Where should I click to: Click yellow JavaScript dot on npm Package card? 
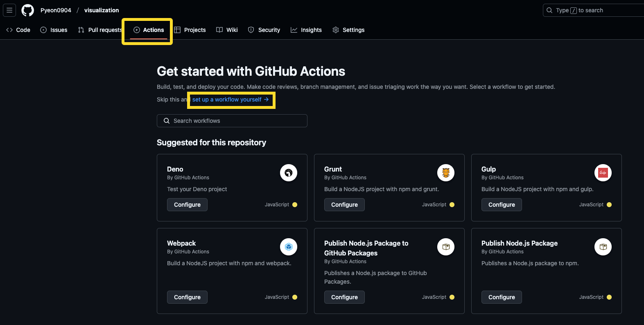[609, 297]
